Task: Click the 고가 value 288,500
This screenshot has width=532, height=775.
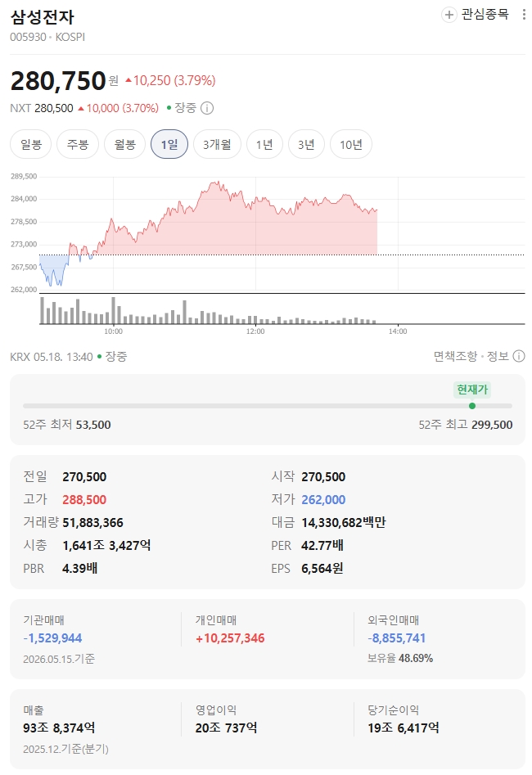Action: [x=84, y=500]
